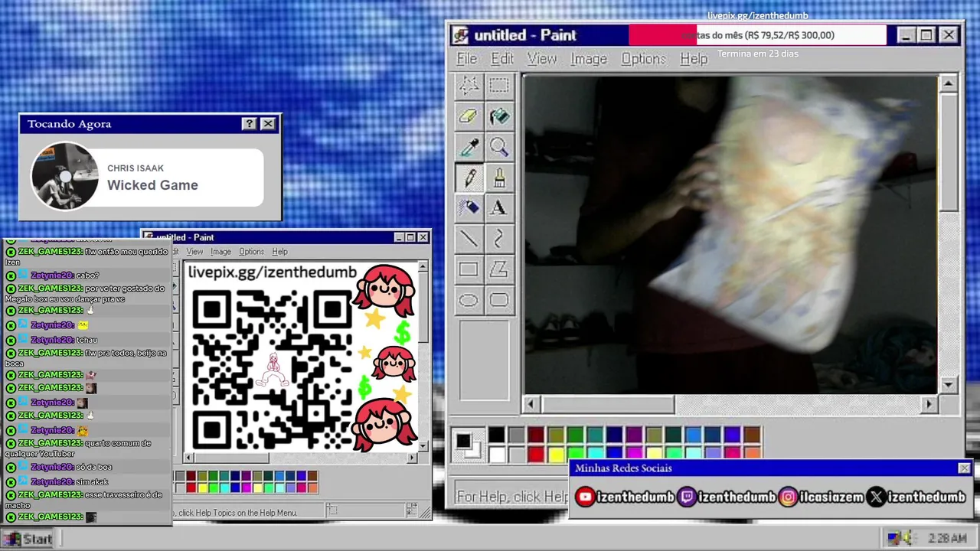
Task: Select the Pick Color eyedropper tool
Action: pyautogui.click(x=469, y=147)
